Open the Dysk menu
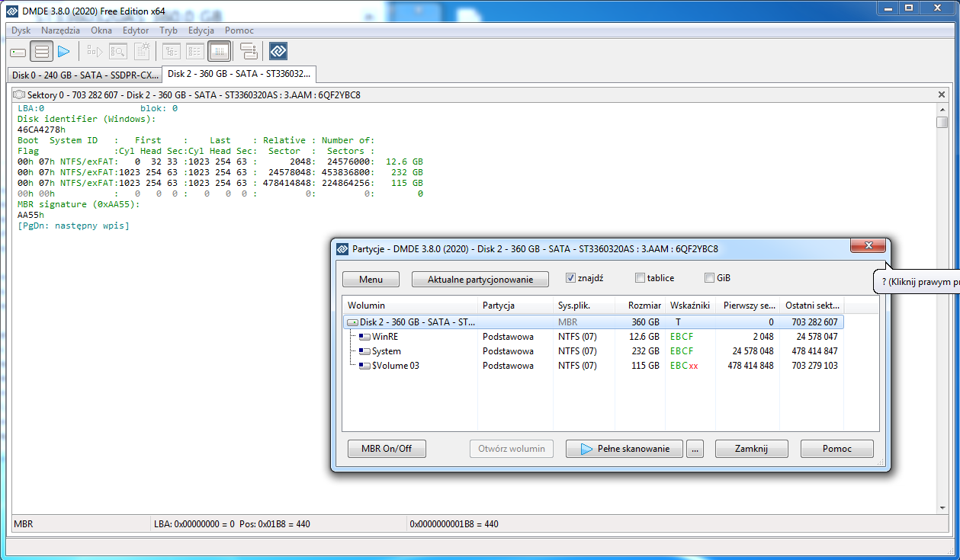The width and height of the screenshot is (960, 560). click(21, 30)
